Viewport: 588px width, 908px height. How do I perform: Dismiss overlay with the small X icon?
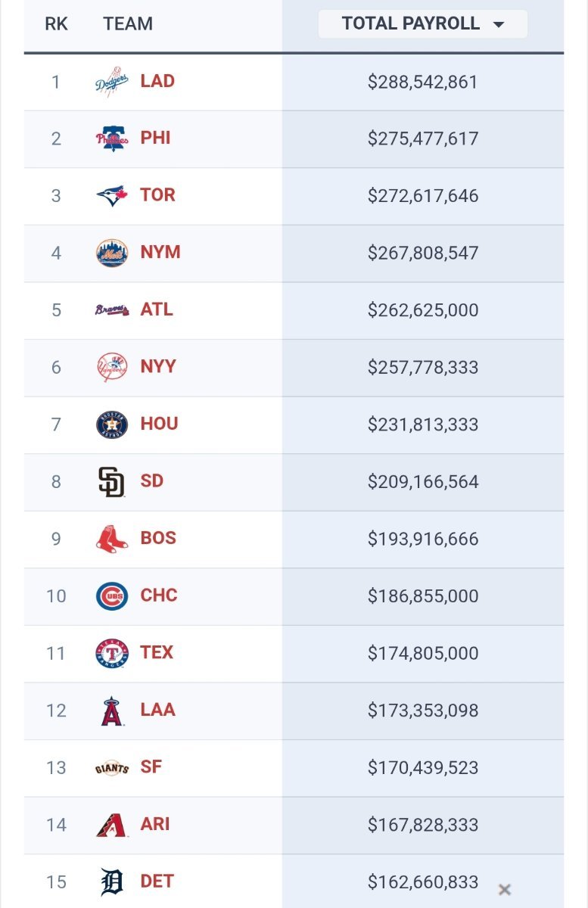[x=505, y=890]
